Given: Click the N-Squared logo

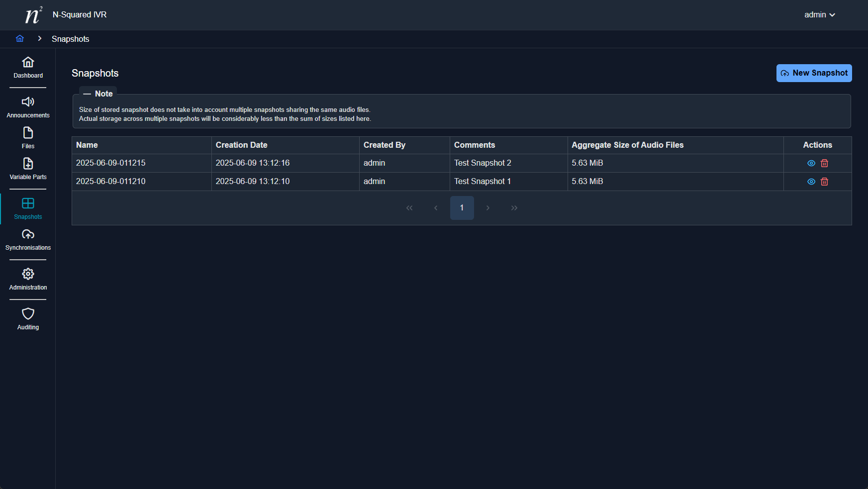Looking at the screenshot, I should (x=33, y=15).
